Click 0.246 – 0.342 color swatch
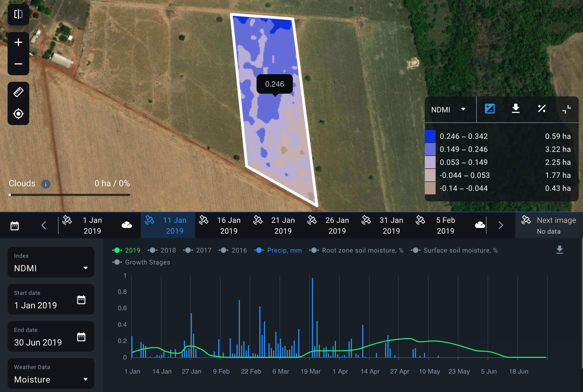 [430, 136]
